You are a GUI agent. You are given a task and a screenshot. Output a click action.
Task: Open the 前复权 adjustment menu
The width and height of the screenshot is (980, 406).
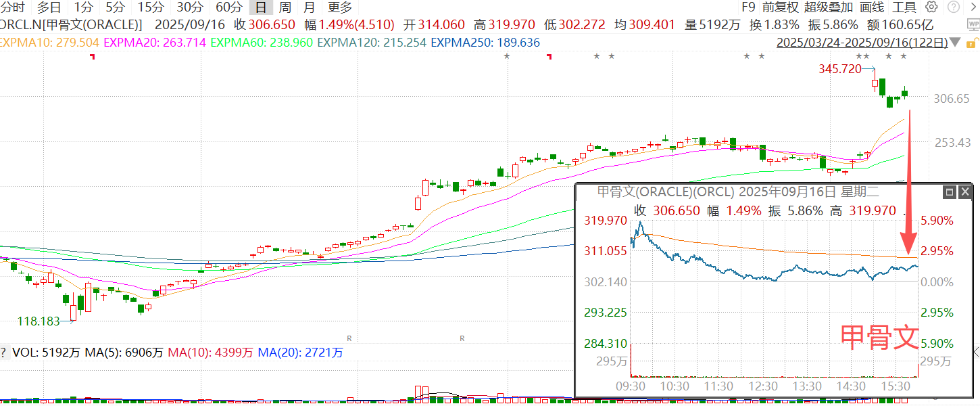click(x=780, y=7)
